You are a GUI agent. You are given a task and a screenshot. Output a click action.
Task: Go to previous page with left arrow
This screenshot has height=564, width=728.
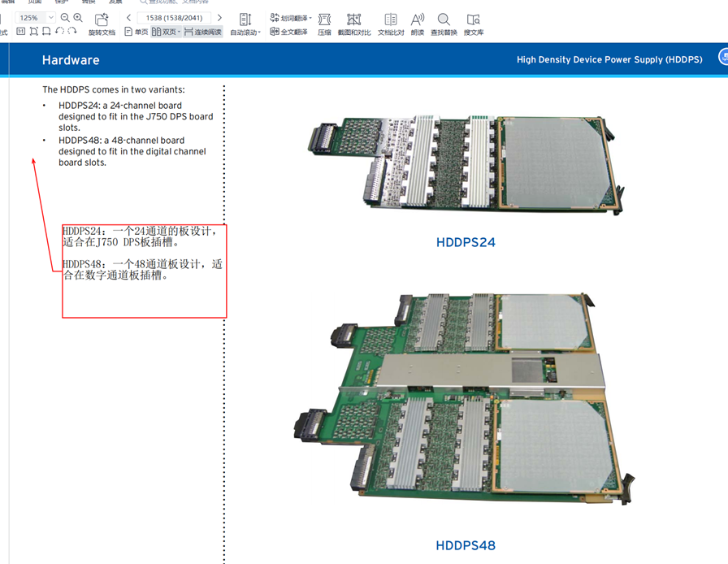[128, 17]
